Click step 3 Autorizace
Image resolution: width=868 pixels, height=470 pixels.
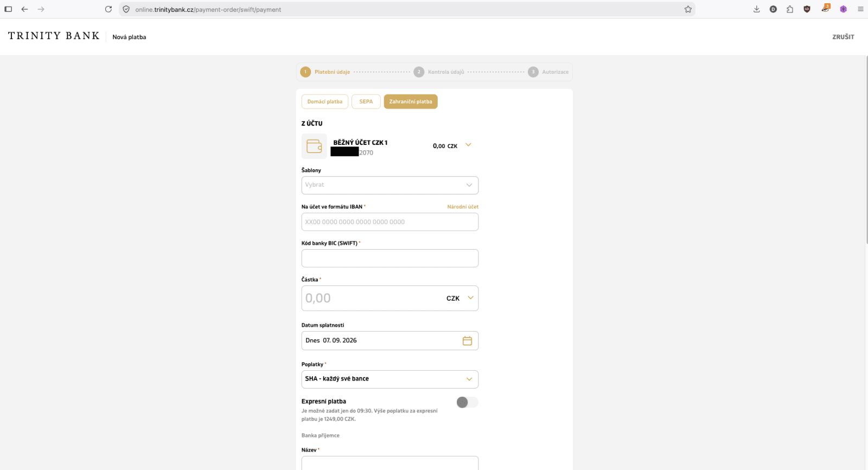coord(548,72)
